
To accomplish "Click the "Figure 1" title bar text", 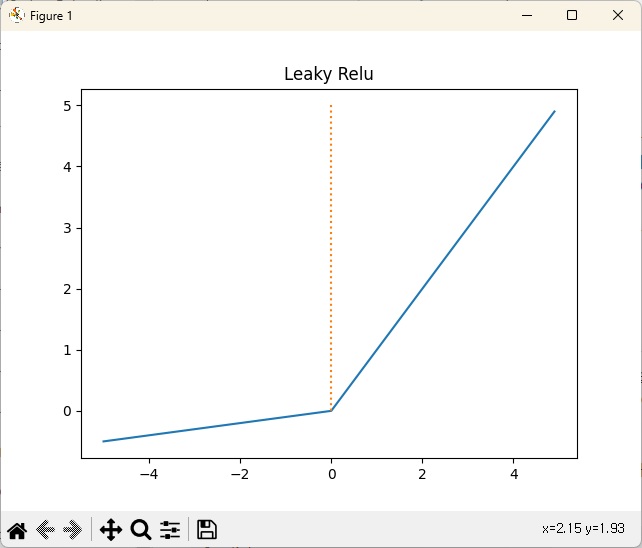I will tap(51, 16).
